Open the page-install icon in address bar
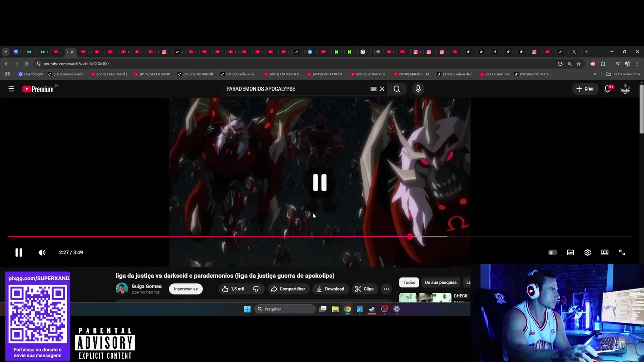The image size is (644, 362). [560, 64]
